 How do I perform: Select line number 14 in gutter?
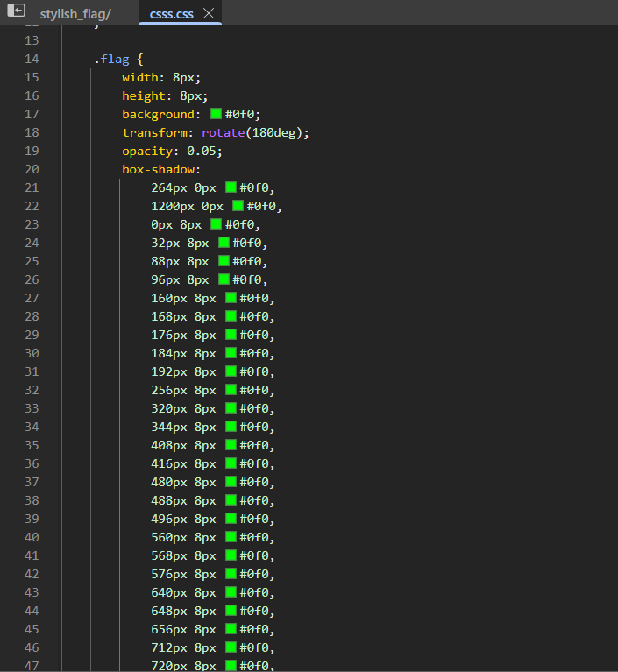[32, 59]
